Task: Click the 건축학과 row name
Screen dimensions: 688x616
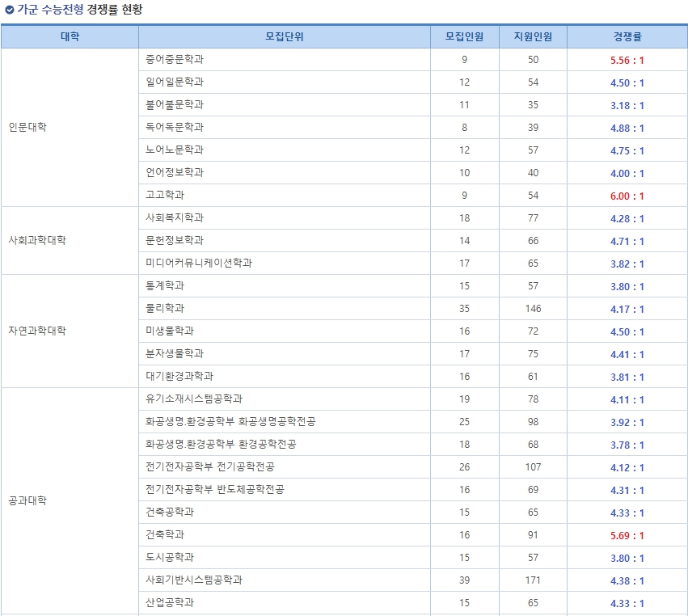Action: click(165, 535)
